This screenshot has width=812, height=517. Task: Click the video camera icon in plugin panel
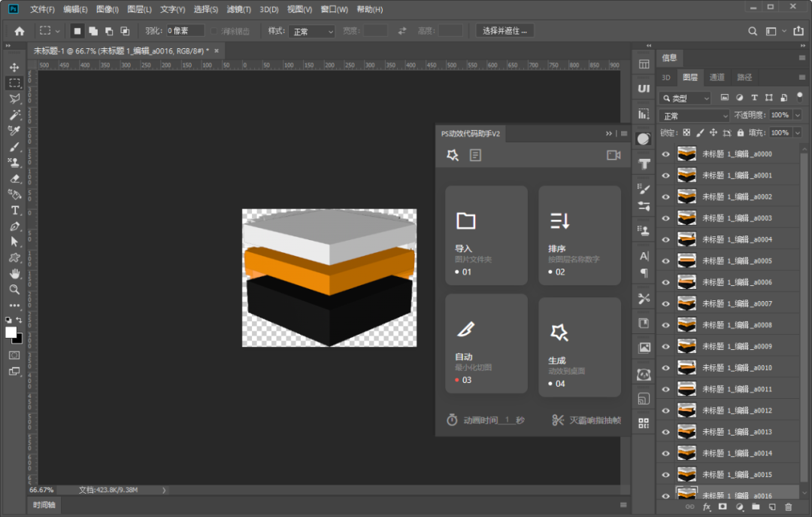(x=614, y=155)
